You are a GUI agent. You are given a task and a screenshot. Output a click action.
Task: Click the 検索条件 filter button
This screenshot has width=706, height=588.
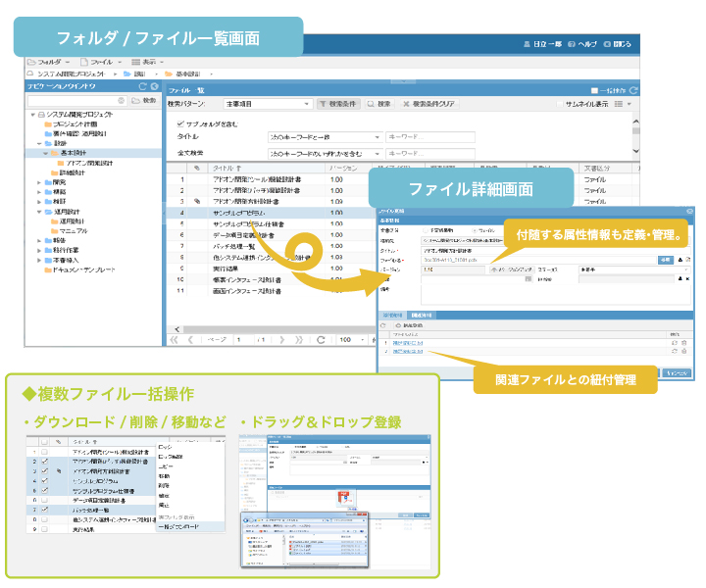pos(343,103)
